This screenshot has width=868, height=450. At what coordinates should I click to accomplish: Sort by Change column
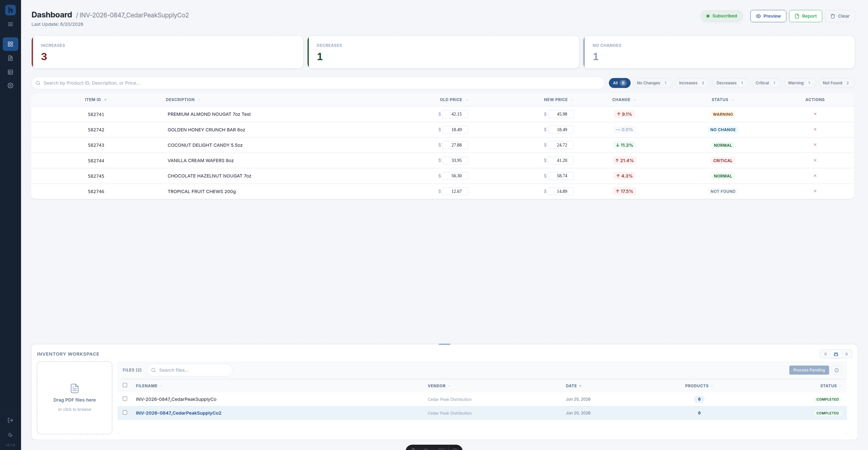click(624, 100)
